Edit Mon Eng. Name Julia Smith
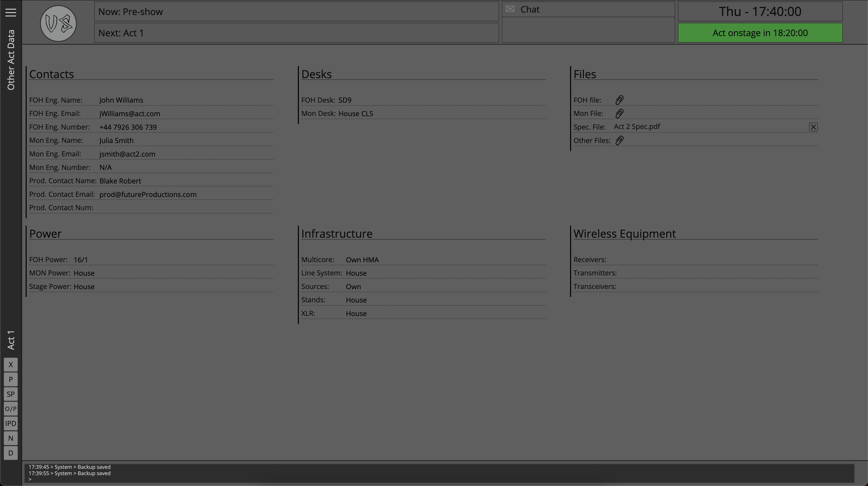The width and height of the screenshot is (868, 486). tap(116, 140)
